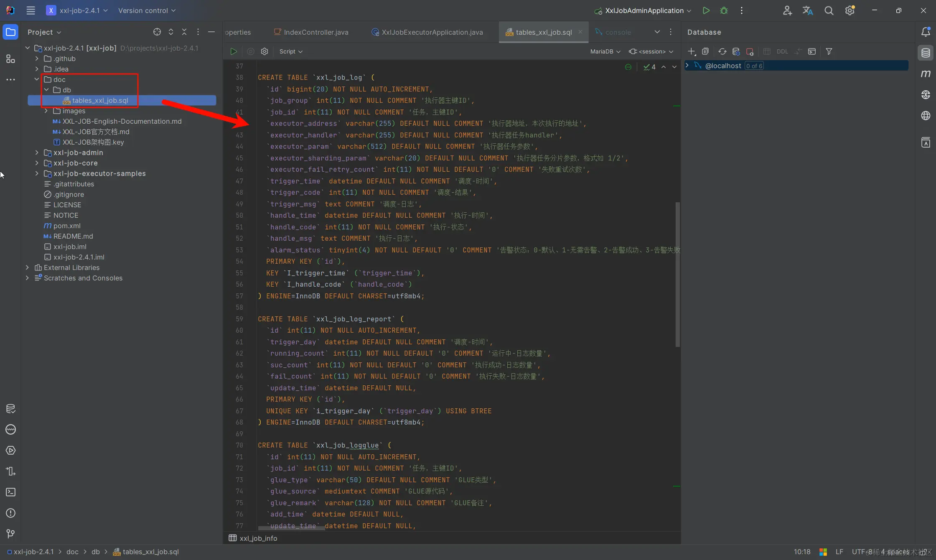The image size is (936, 560).
Task: Expand the images folder
Action: pos(46,111)
